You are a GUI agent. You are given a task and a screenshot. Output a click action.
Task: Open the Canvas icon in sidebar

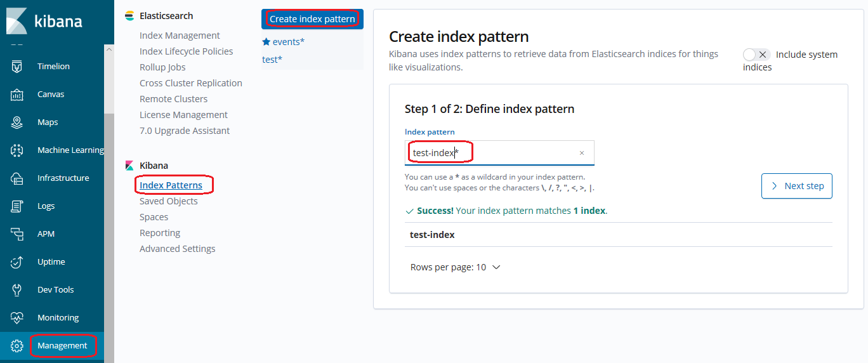(x=17, y=94)
